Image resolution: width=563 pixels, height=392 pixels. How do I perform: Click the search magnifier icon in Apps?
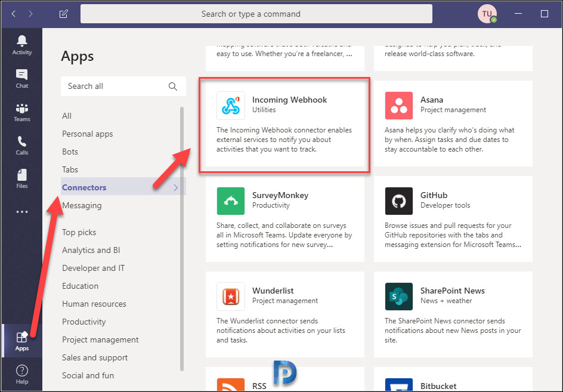click(173, 87)
